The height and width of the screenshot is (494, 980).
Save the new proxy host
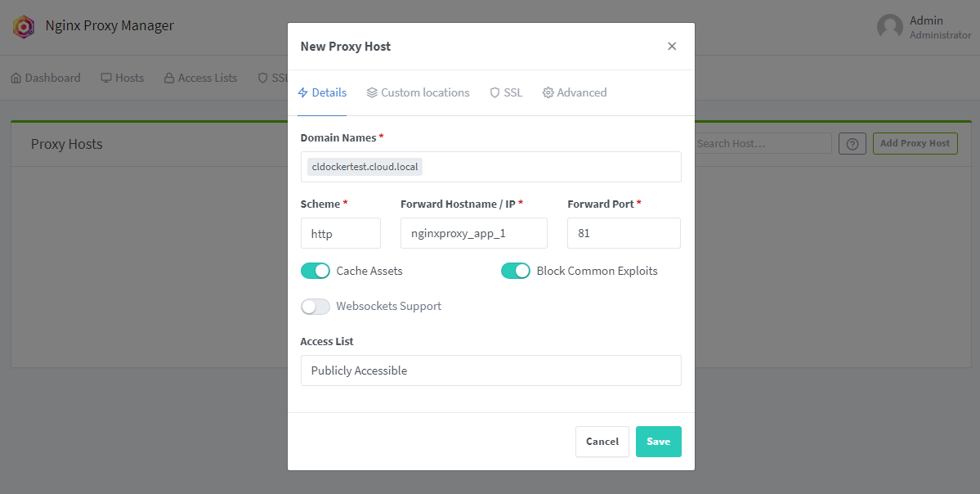(x=658, y=441)
